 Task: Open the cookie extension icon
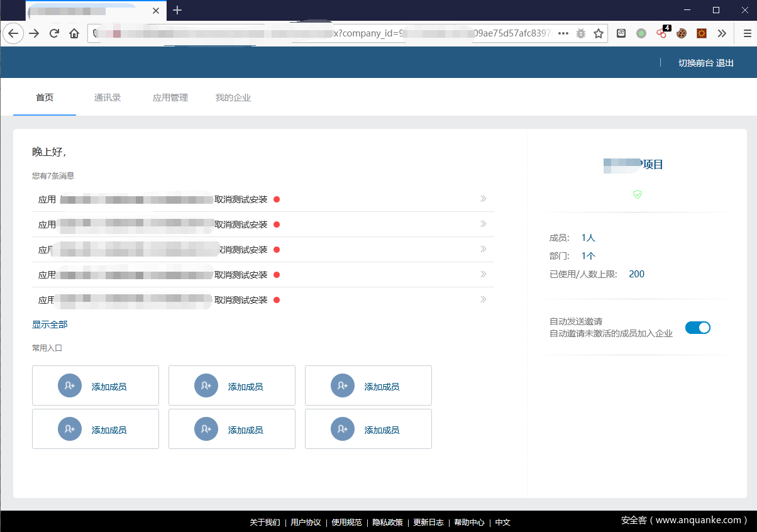pyautogui.click(x=682, y=33)
